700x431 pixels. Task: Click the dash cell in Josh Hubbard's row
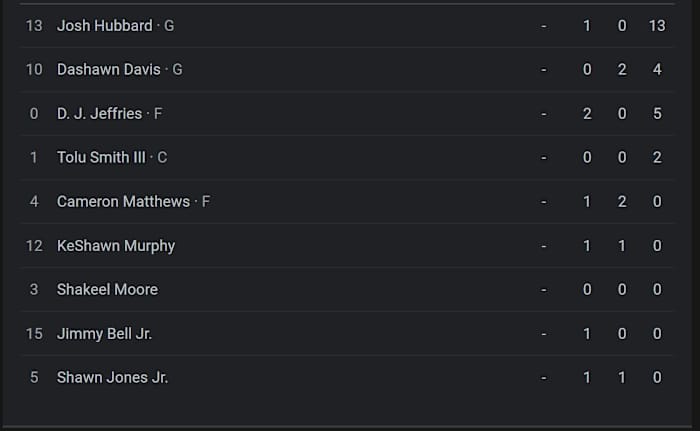point(543,25)
